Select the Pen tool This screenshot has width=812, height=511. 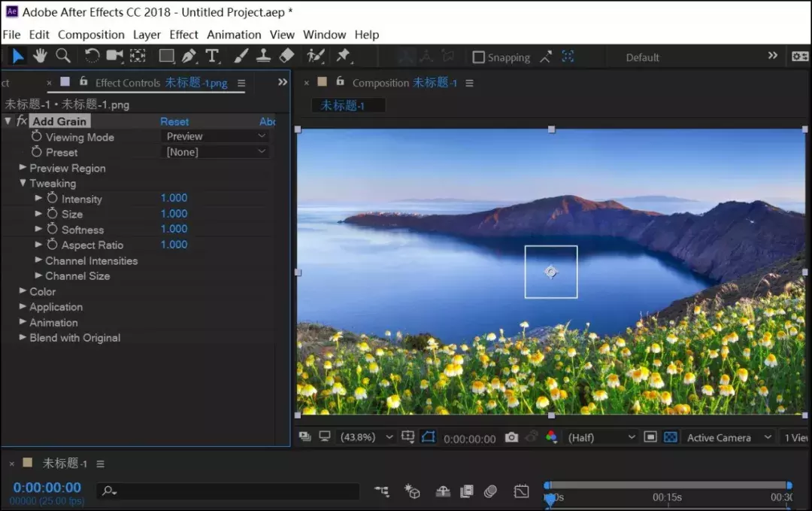(x=189, y=56)
